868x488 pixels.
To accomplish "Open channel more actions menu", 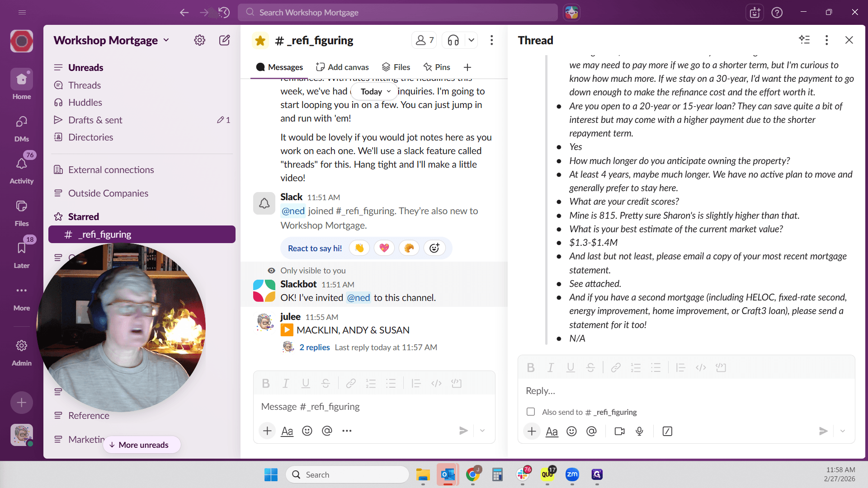I will (491, 40).
